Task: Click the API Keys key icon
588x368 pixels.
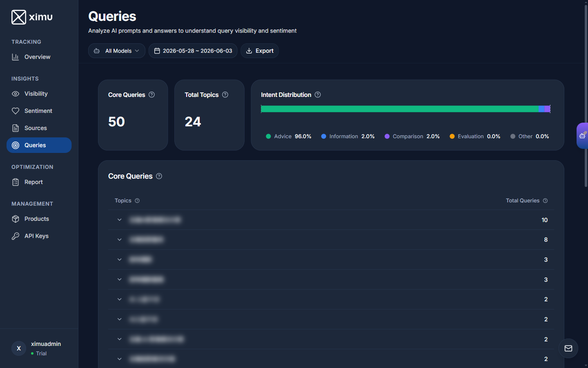Action: coord(16,236)
